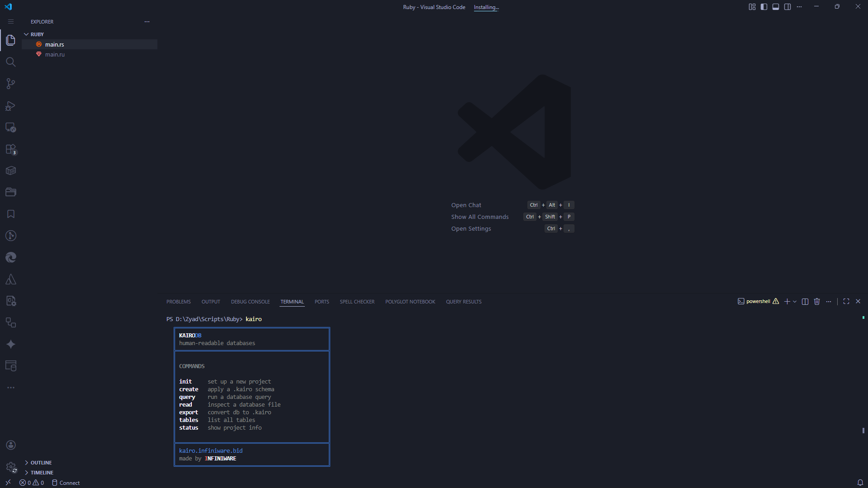The height and width of the screenshot is (488, 868).
Task: Open the remote window indicator in status bar
Action: pyautogui.click(x=8, y=483)
